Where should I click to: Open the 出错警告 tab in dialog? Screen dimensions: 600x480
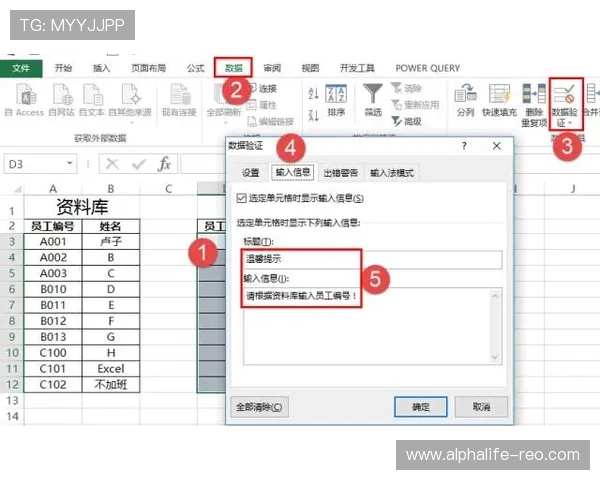[x=341, y=173]
